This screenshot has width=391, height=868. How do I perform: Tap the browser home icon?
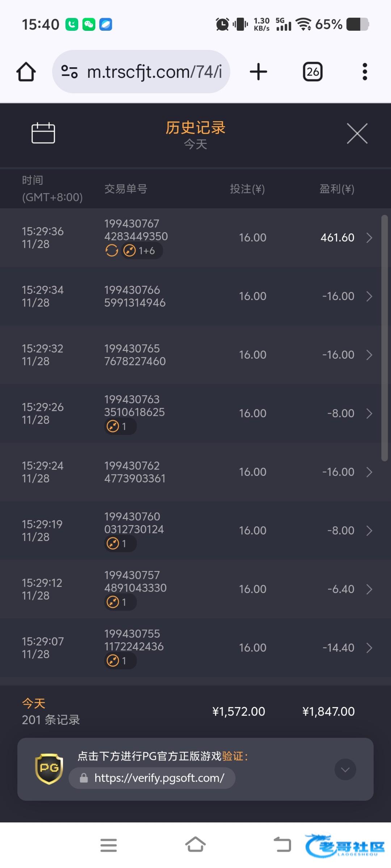[x=26, y=72]
